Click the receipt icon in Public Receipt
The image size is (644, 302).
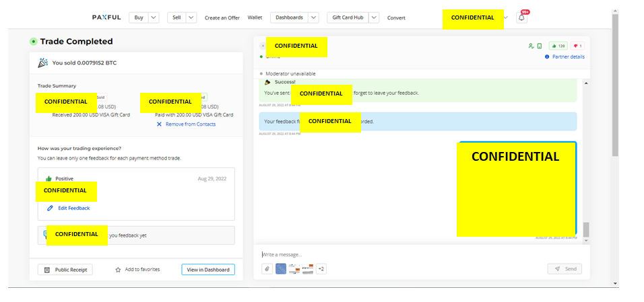click(x=47, y=270)
